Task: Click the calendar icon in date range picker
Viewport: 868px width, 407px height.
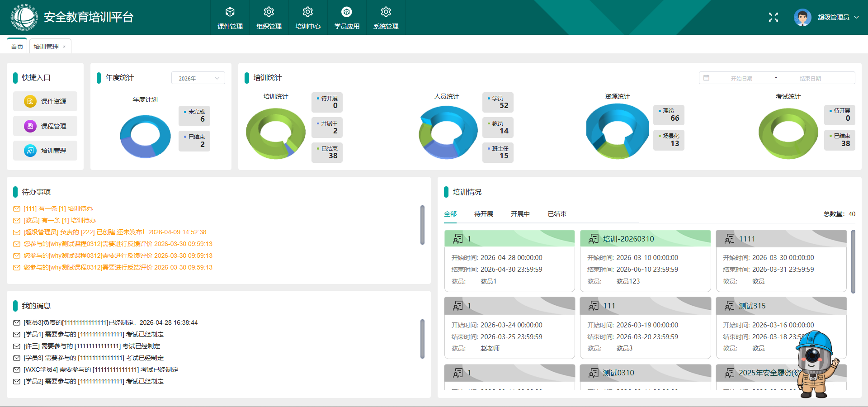Action: pyautogui.click(x=706, y=78)
